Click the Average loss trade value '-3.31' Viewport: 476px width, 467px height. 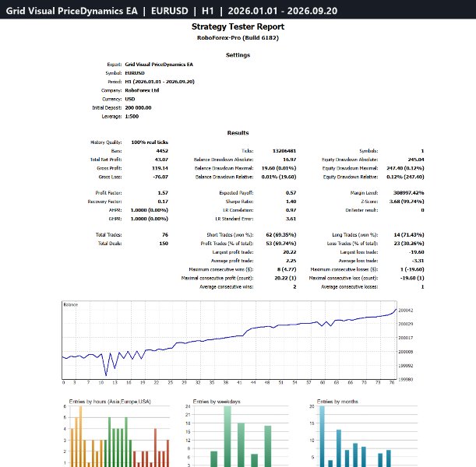point(418,261)
